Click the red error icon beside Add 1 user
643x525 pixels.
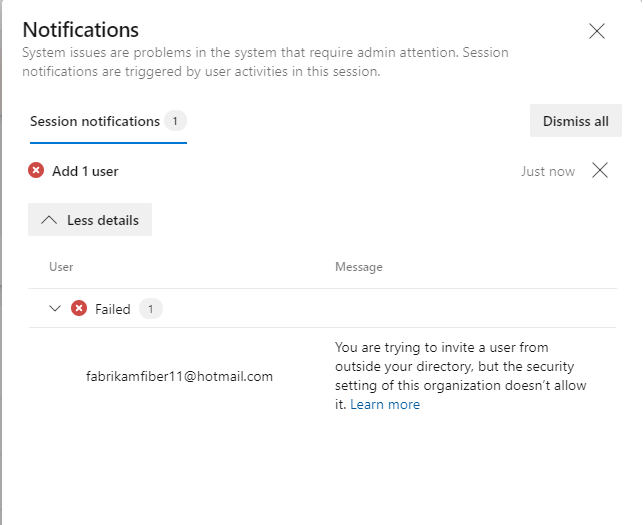36,171
